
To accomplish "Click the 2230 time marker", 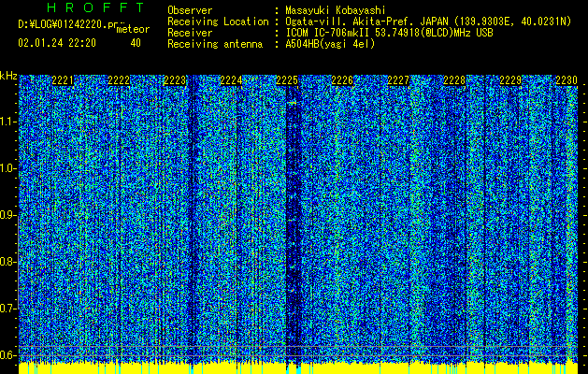I will [x=566, y=80].
